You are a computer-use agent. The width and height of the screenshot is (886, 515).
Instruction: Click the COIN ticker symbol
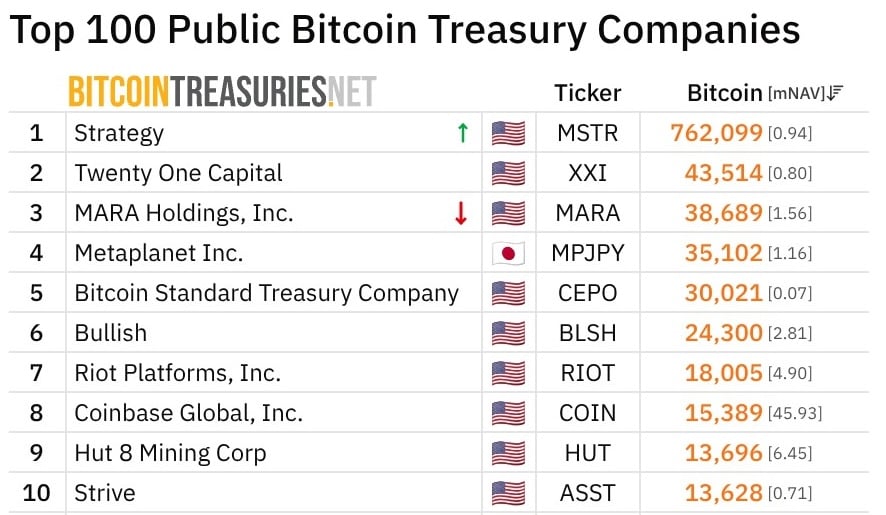[x=587, y=413]
